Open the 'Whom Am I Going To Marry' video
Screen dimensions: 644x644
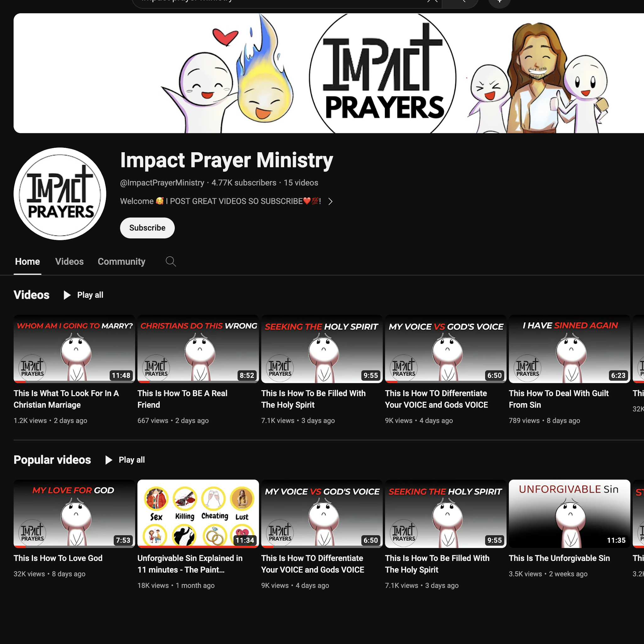point(74,349)
